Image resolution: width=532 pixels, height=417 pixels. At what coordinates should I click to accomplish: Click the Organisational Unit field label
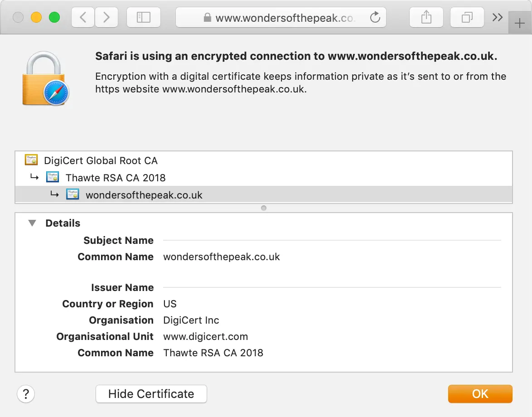(x=105, y=337)
